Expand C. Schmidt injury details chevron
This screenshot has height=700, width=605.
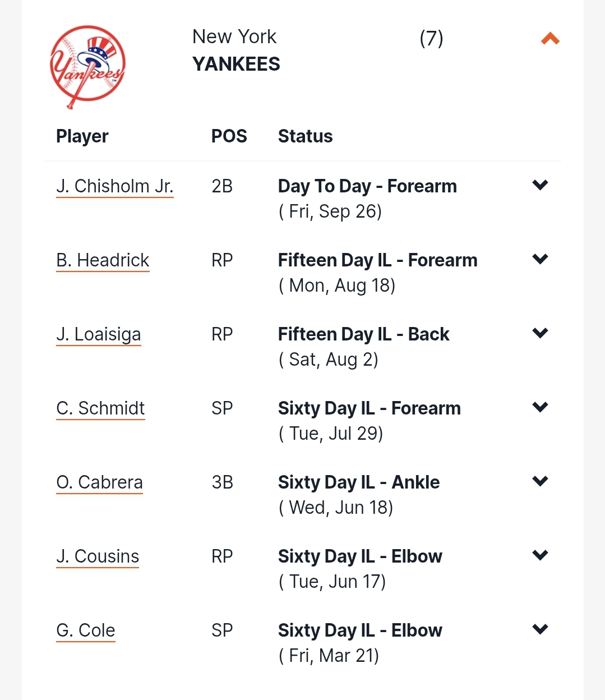pos(540,407)
